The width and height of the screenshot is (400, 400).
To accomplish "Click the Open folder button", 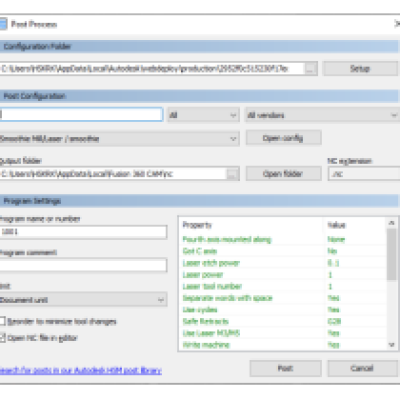I will 283,174.
